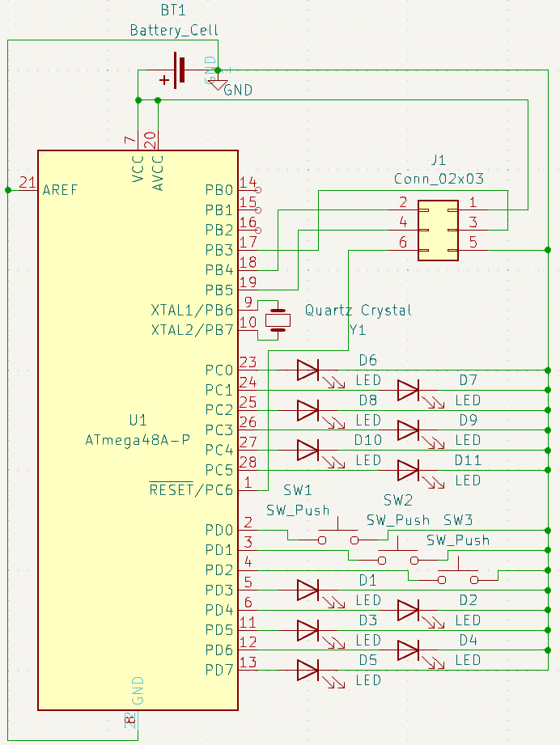The width and height of the screenshot is (560, 745).
Task: Click the Conn_02x03 value text
Action: (x=439, y=179)
